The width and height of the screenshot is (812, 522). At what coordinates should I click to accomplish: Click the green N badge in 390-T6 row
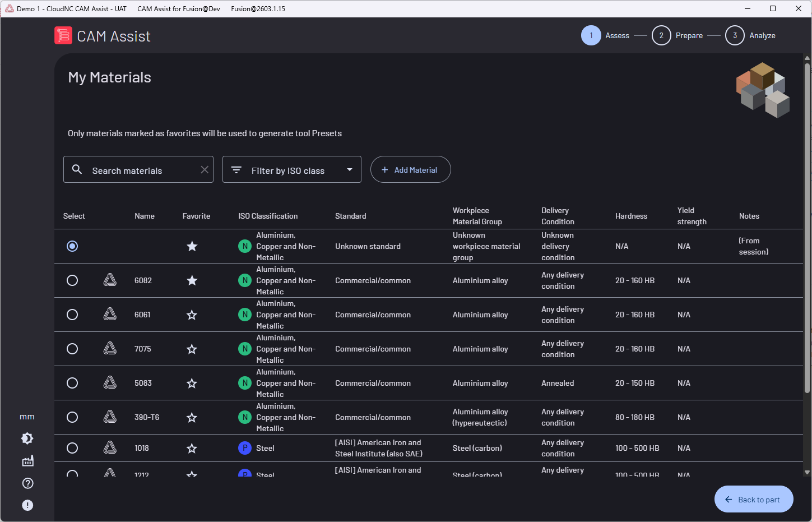[245, 417]
